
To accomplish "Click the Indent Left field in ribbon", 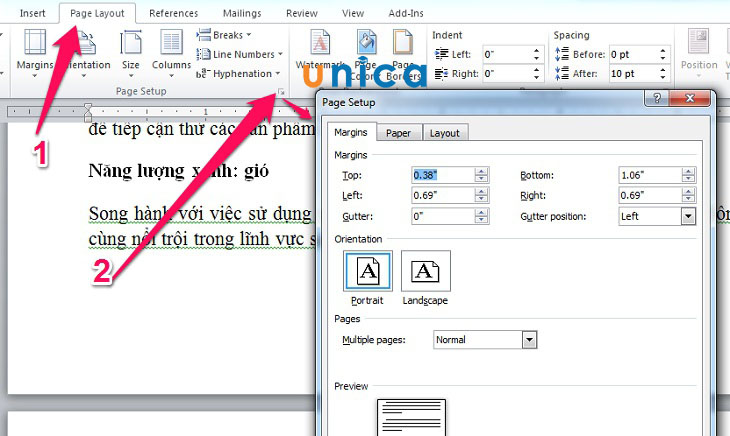I will tap(506, 54).
